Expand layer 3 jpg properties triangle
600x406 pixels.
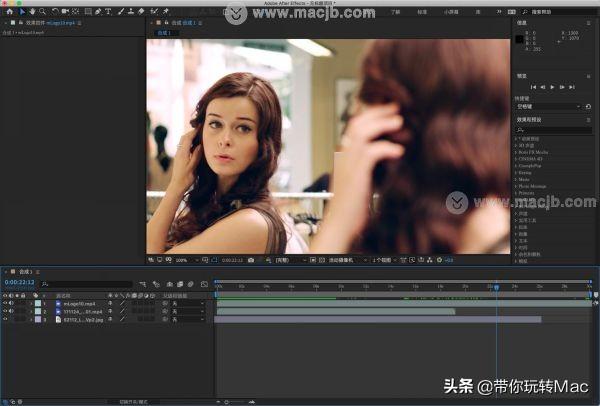[x=31, y=320]
